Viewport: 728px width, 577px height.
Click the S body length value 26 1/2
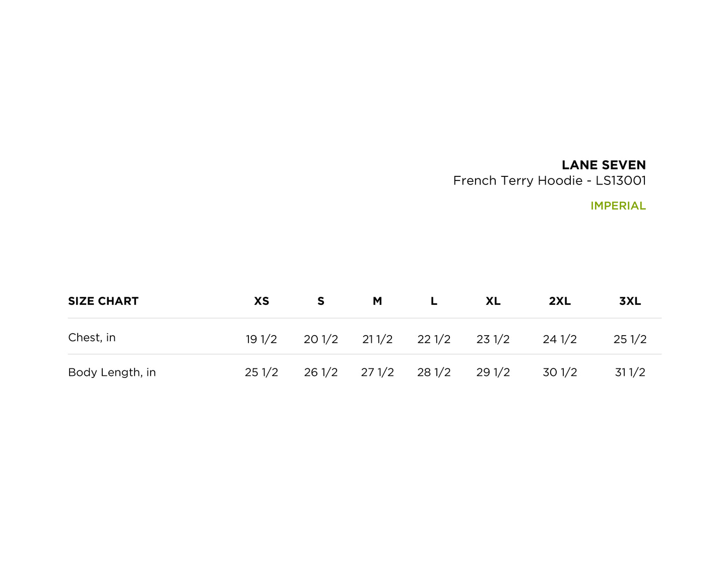pyautogui.click(x=321, y=372)
